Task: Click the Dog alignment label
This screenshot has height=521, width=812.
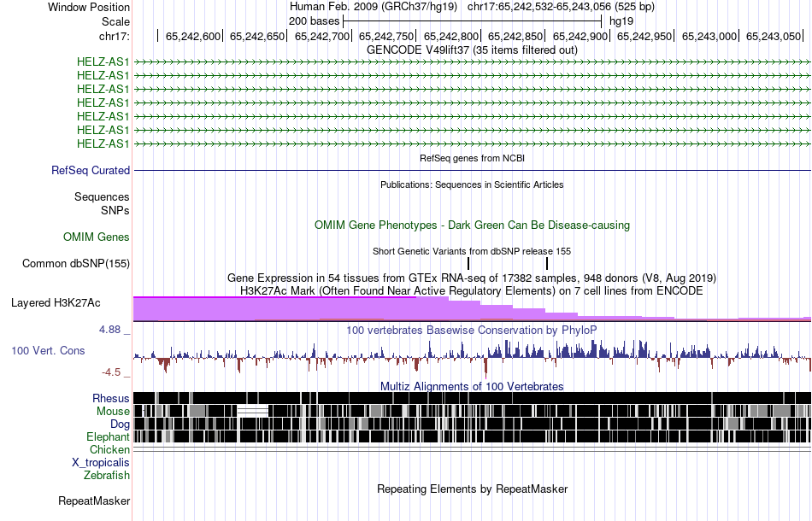Action: [121, 424]
